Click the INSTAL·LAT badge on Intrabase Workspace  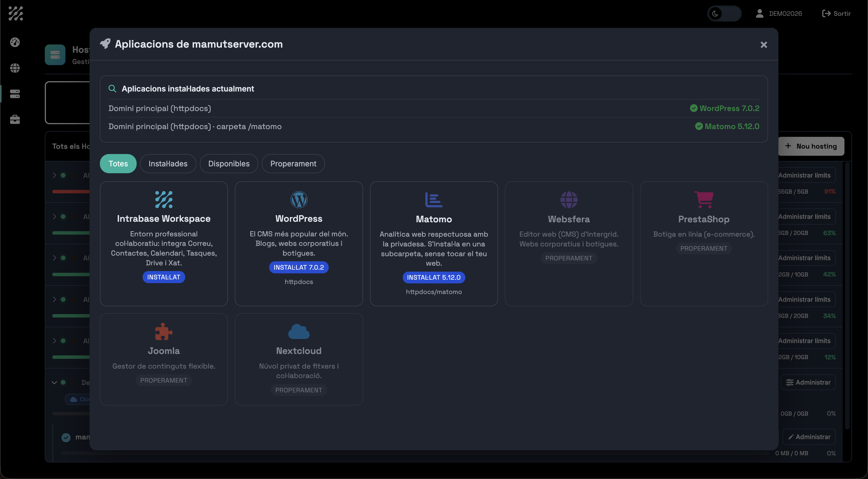164,277
